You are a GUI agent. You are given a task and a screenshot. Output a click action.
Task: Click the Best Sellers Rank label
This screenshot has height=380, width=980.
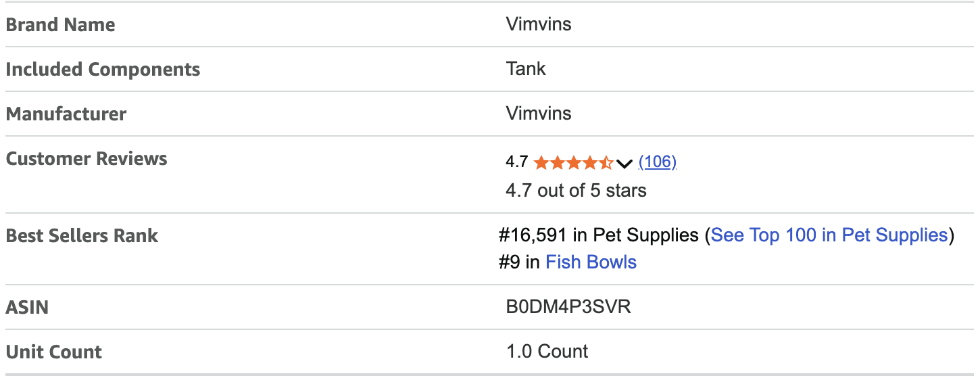coord(82,236)
